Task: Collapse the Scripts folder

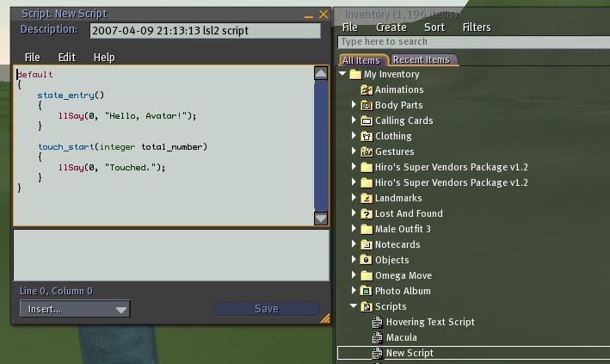Action: coord(354,306)
